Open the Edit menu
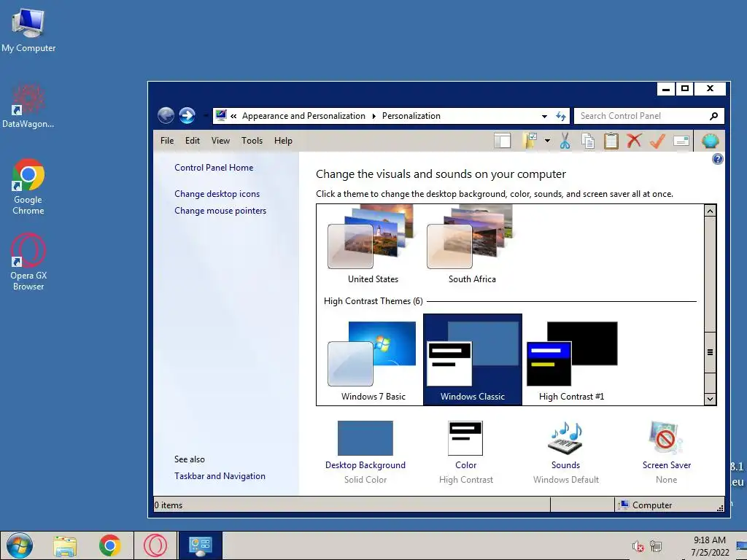Image resolution: width=747 pixels, height=560 pixels. coord(193,141)
